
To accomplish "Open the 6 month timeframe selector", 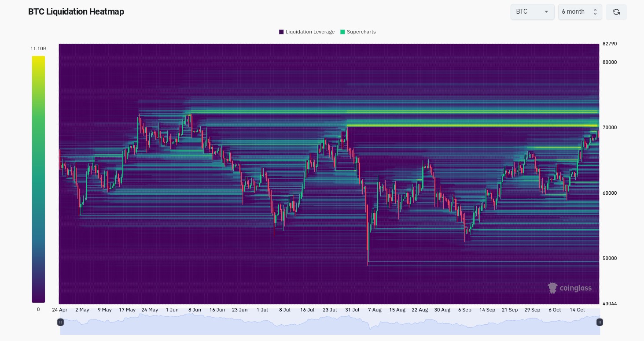I will point(579,12).
